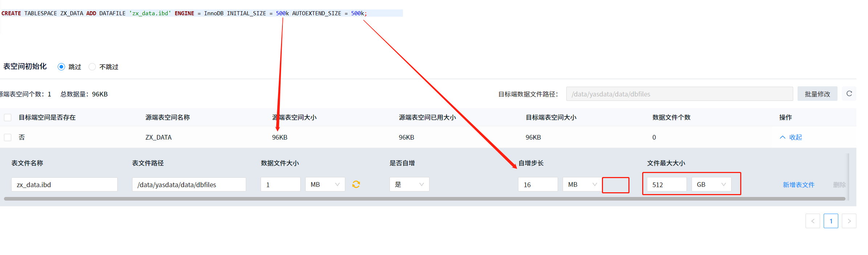
Task: Toggle the header select-all checkbox
Action: [x=8, y=118]
